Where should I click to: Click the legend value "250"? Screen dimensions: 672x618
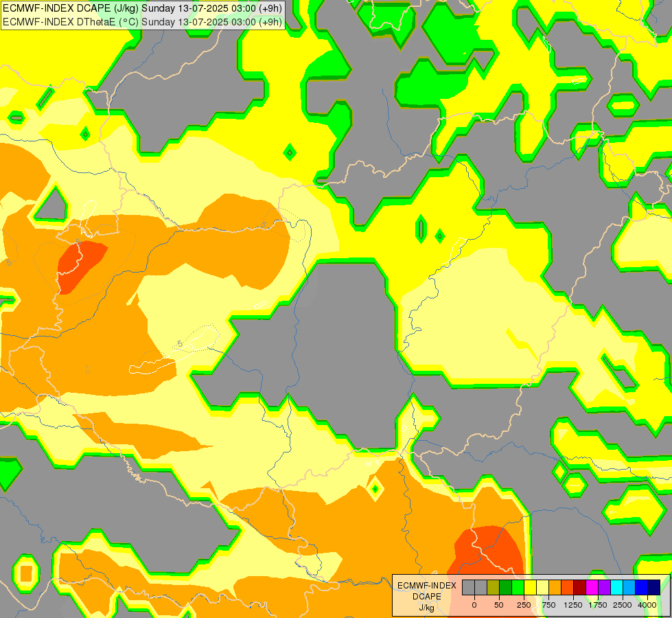click(x=524, y=605)
